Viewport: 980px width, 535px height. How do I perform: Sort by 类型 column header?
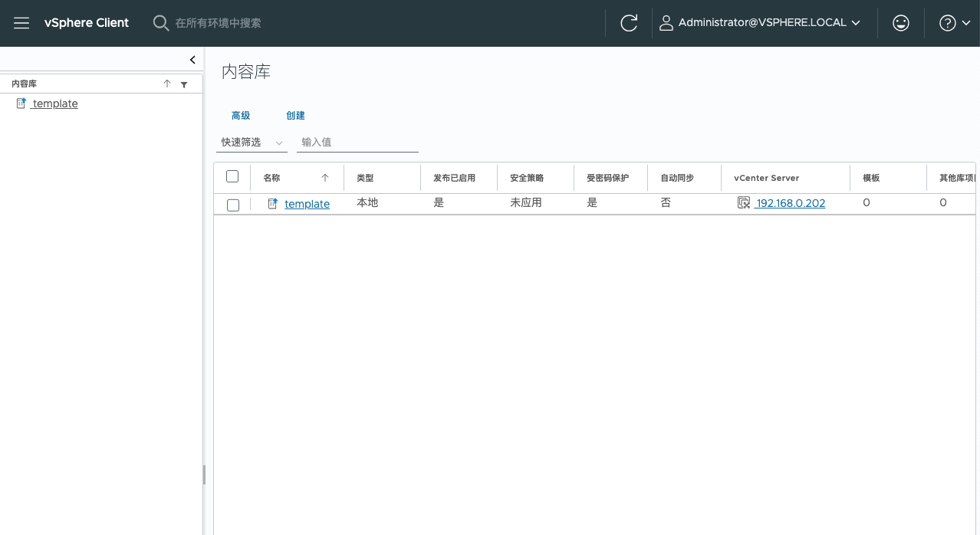365,178
